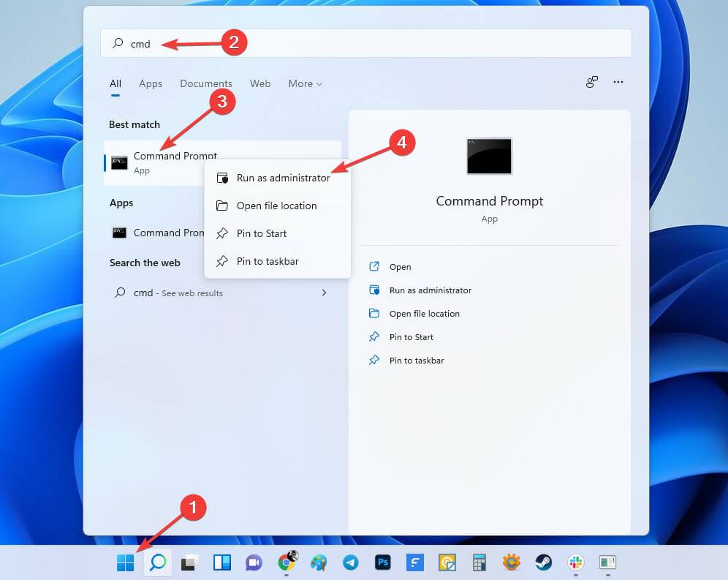This screenshot has height=580, width=728.
Task: Open the search options account icon
Action: (x=591, y=83)
